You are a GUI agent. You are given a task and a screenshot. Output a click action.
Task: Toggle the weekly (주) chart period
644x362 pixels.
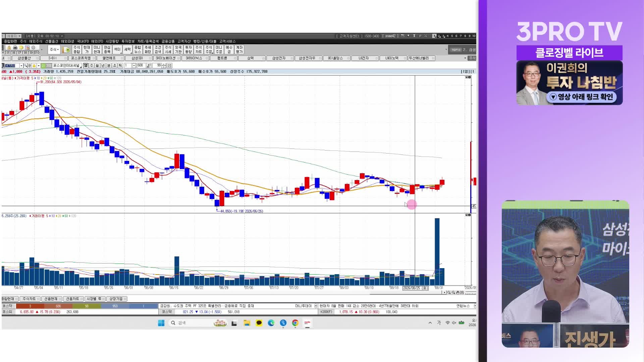[x=92, y=65]
